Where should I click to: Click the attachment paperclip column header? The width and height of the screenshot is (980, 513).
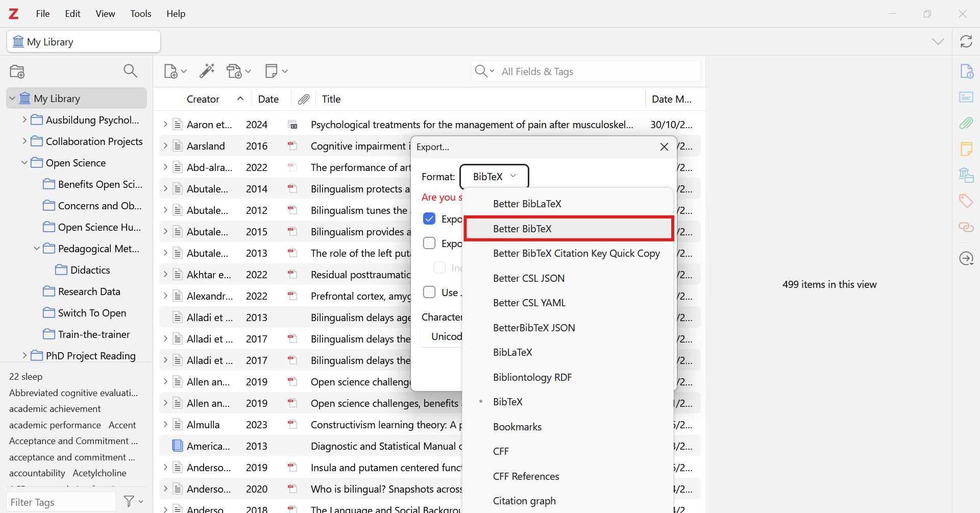[x=304, y=99]
